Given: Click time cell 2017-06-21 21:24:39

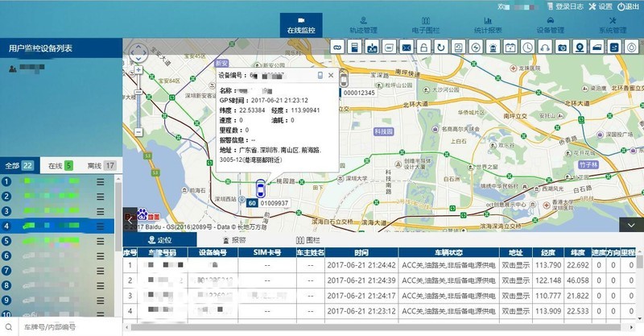Looking at the screenshot, I should pos(361,280).
